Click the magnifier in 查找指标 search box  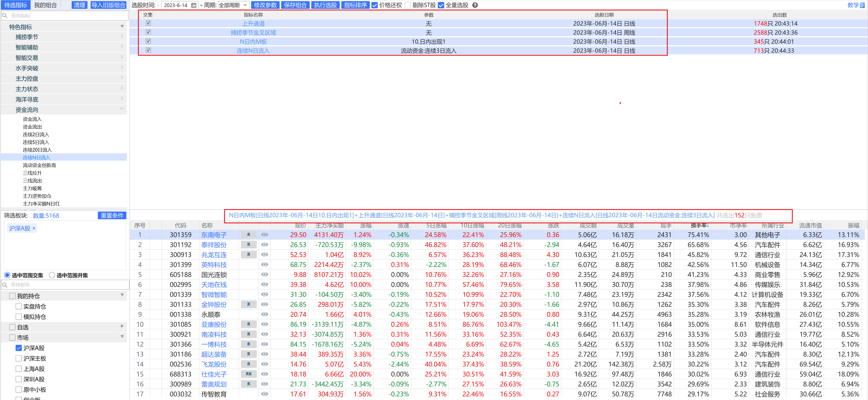(x=5, y=16)
